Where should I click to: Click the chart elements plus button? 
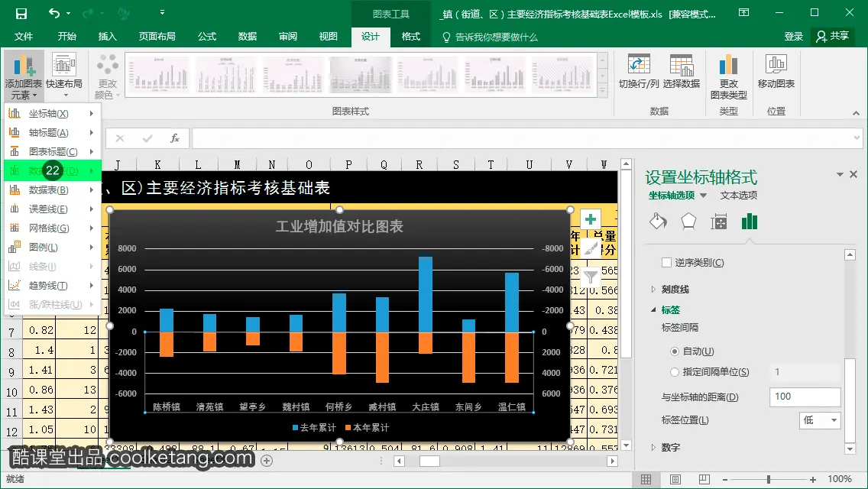click(591, 219)
